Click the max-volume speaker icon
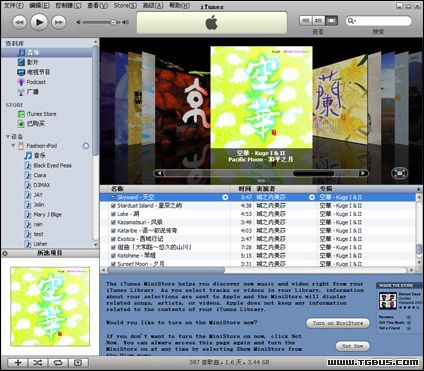The height and width of the screenshot is (371, 424). (x=126, y=22)
